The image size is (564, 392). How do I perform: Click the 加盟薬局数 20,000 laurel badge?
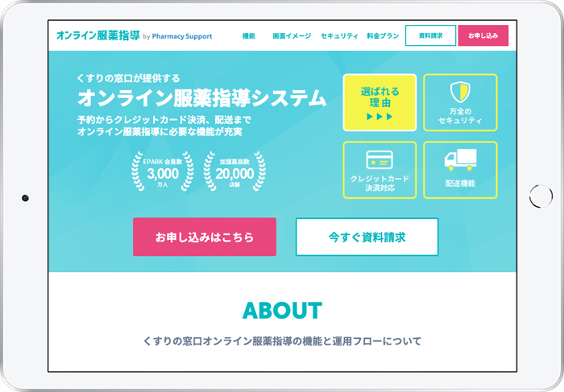pyautogui.click(x=234, y=171)
